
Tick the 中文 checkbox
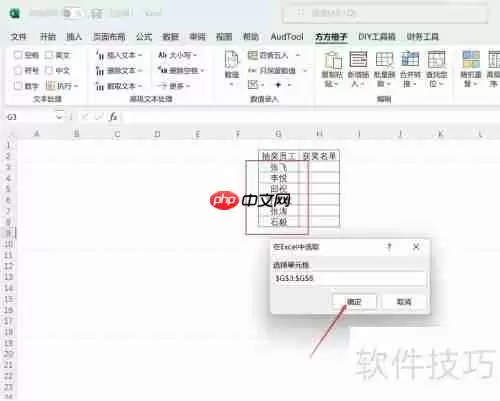[x=49, y=70]
